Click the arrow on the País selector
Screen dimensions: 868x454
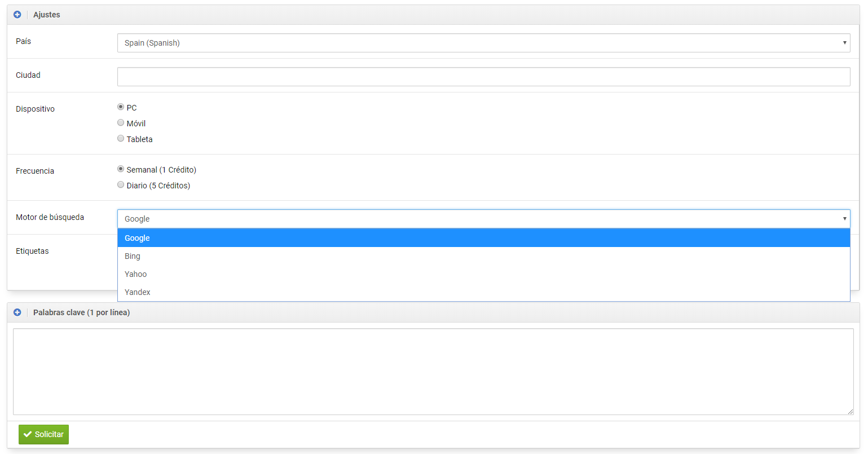(844, 43)
